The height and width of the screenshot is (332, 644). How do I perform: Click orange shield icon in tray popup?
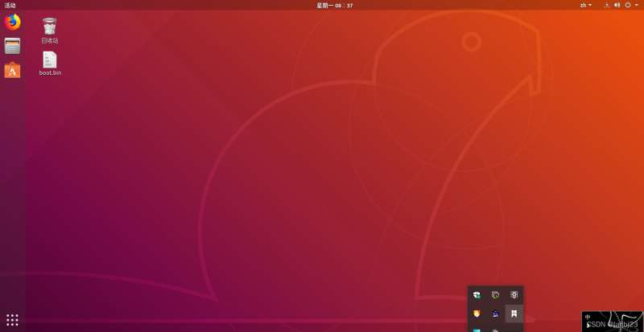pos(477,314)
